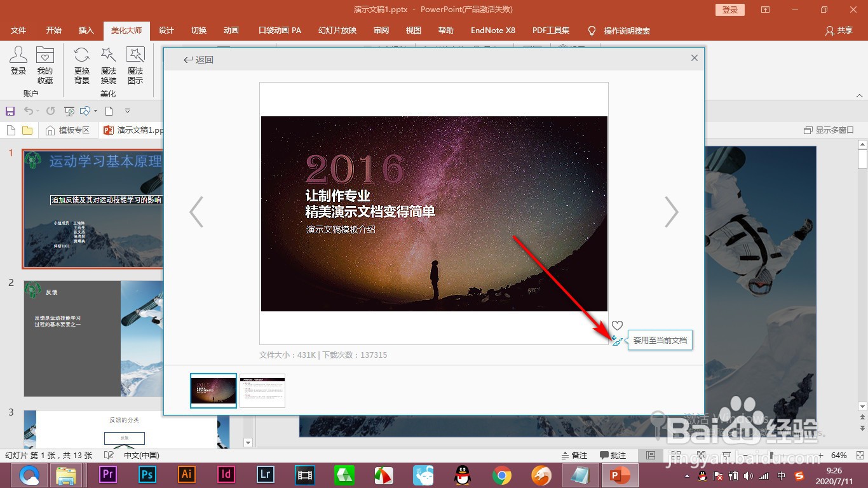The width and height of the screenshot is (868, 488).
Task: Open the 视图 ribbon tab
Action: 414,30
